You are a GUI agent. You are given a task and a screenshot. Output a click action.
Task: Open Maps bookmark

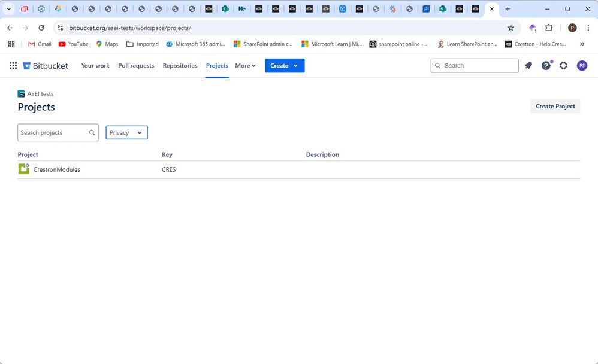coord(107,44)
